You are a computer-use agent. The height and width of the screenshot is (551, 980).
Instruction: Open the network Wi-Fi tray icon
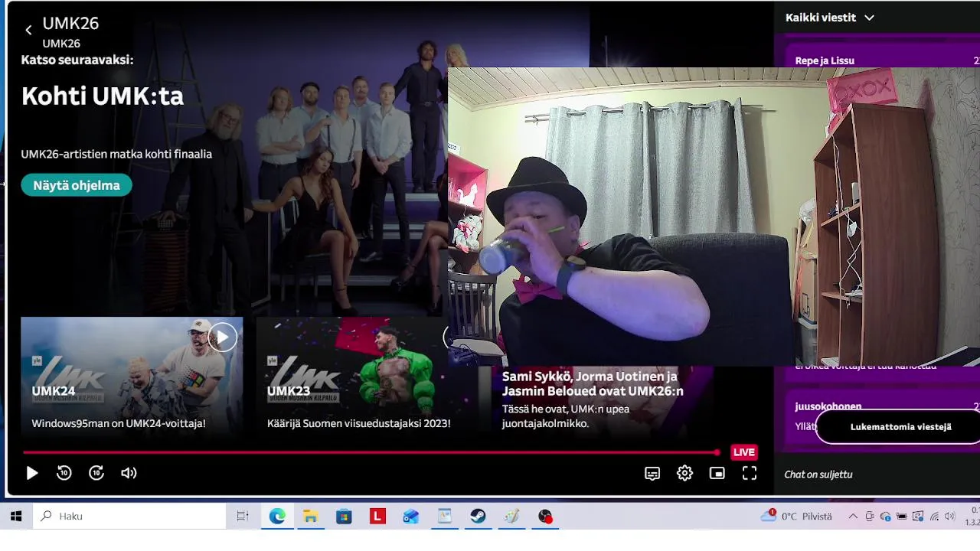pyautogui.click(x=934, y=517)
